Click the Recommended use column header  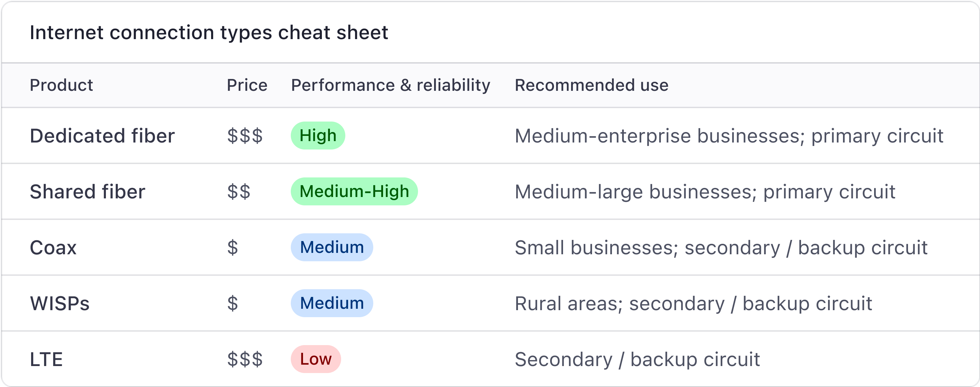tap(592, 85)
